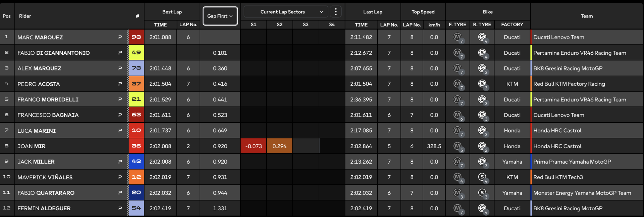Click Joan Mir's S1 sector value -0.073
644x217 pixels.
[254, 146]
